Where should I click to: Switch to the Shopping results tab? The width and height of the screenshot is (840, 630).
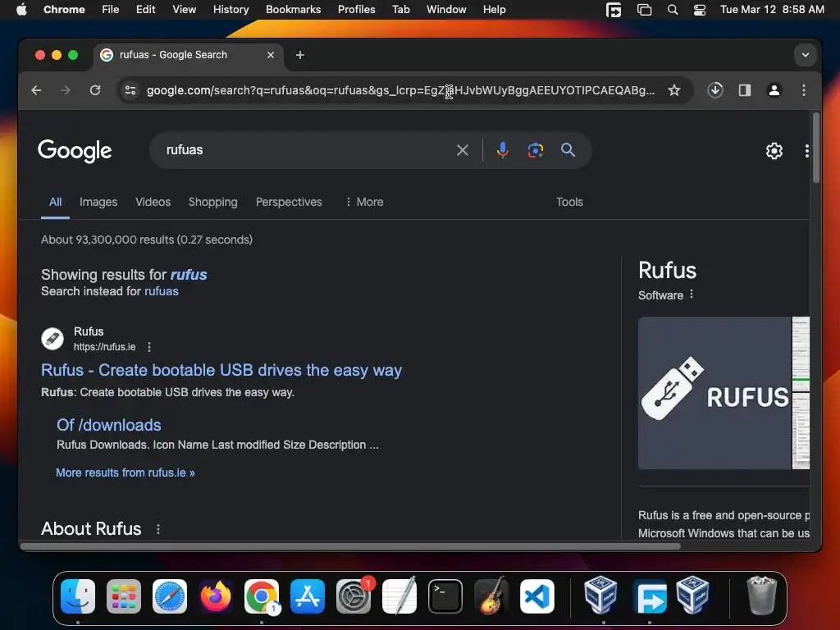click(212, 202)
